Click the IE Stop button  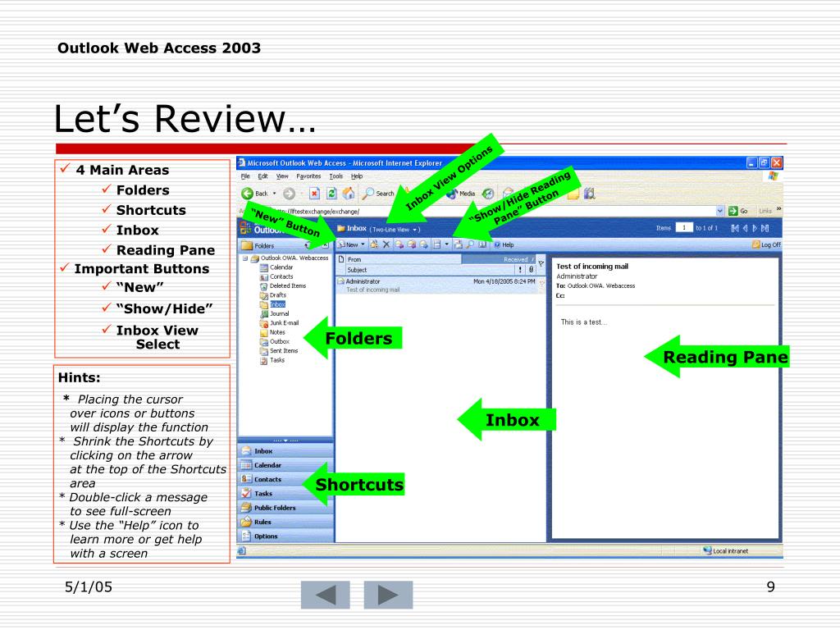tap(314, 194)
